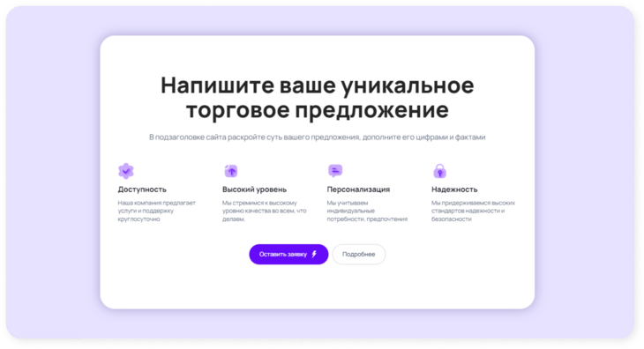The width and height of the screenshot is (644, 349).
Task: Click the main headline Напишите ваше уникальное
Action: pyautogui.click(x=317, y=85)
